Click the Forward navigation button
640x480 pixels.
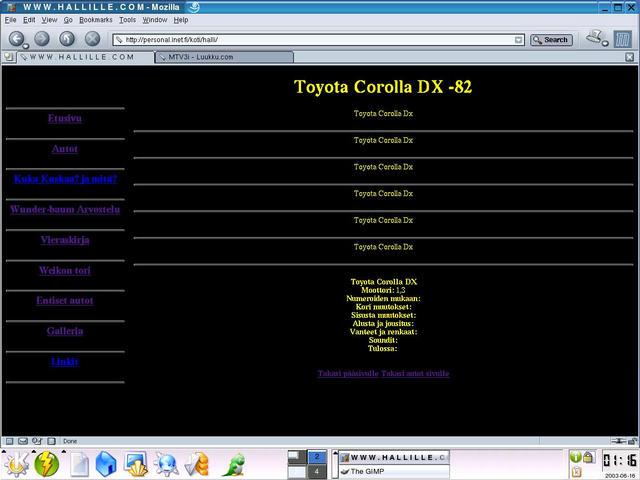point(42,39)
